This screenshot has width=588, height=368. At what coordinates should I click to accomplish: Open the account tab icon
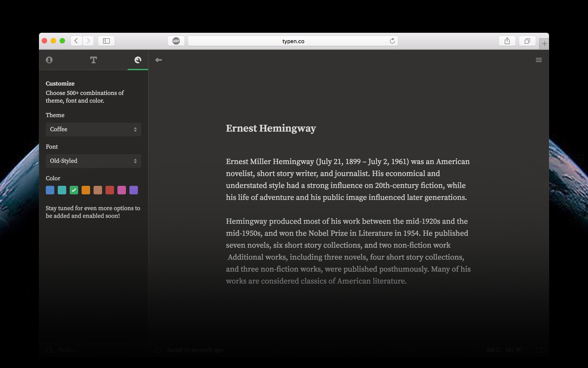coord(49,60)
